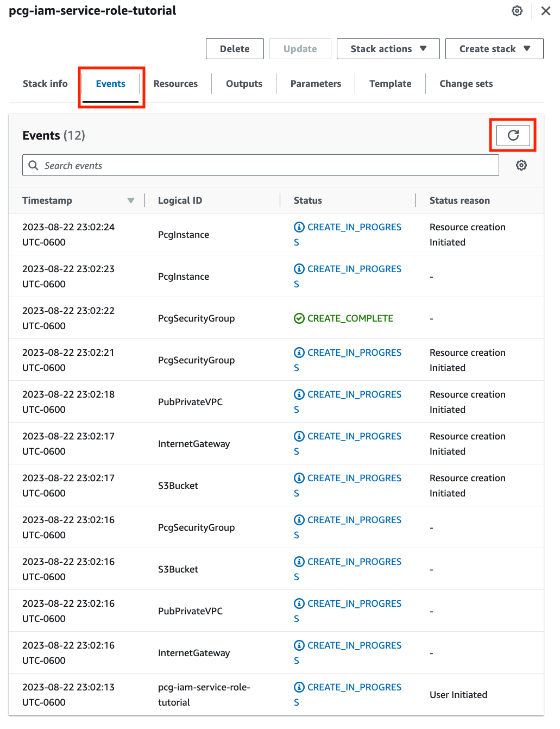Click the User Initiated status reason
The width and height of the screenshot is (560, 729).
pyautogui.click(x=458, y=695)
